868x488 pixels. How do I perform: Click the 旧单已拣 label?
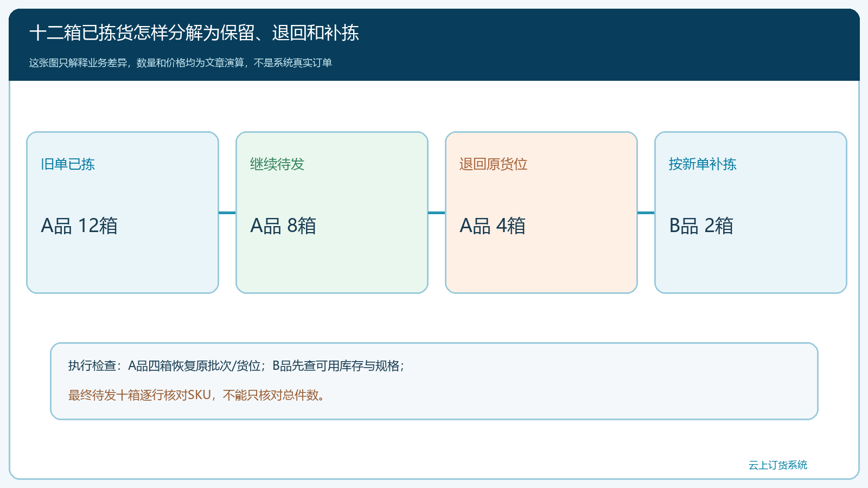point(68,164)
